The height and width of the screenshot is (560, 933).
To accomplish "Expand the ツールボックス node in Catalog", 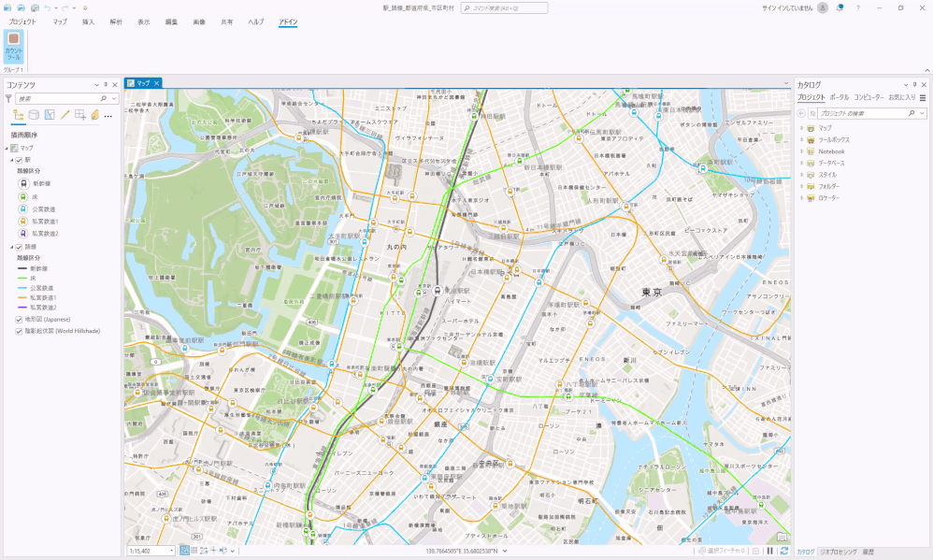I will coord(801,140).
